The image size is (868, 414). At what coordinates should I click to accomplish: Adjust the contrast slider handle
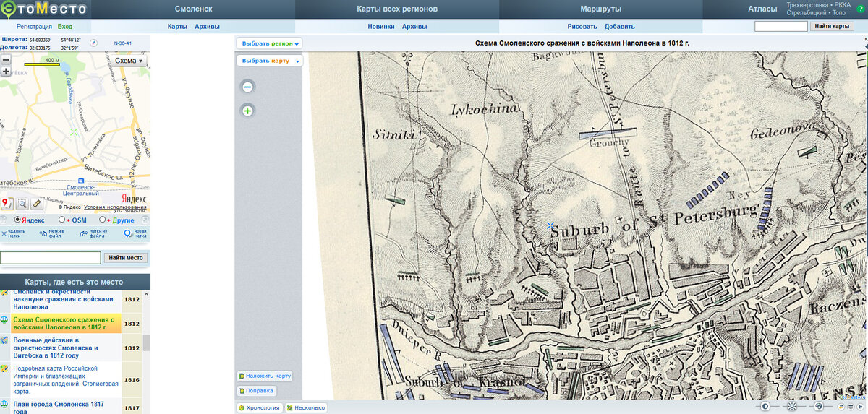(x=765, y=407)
